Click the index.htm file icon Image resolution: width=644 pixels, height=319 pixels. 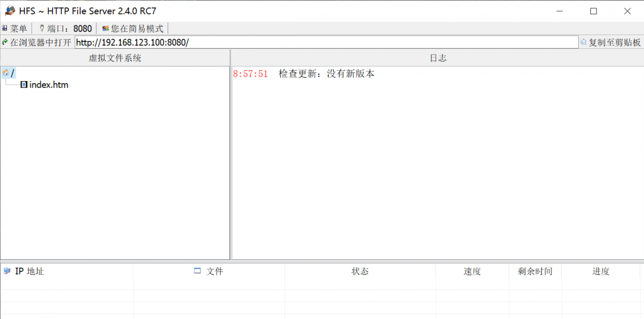[x=24, y=85]
